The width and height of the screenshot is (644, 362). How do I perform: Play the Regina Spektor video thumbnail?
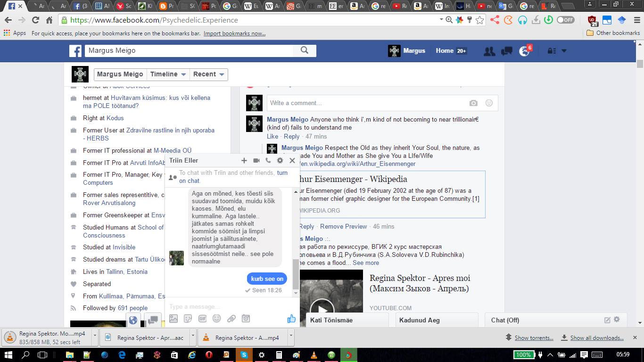(322, 309)
